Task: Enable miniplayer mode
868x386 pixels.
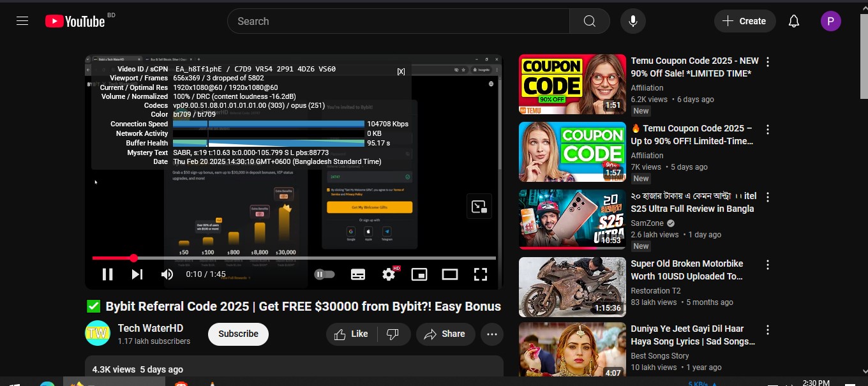Action: (419, 274)
